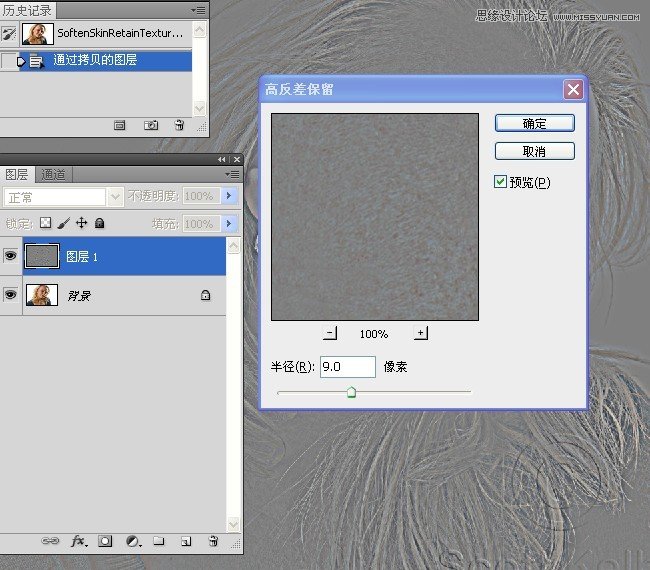Viewport: 650px width, 570px height.
Task: Create a new layer icon
Action: click(x=186, y=541)
